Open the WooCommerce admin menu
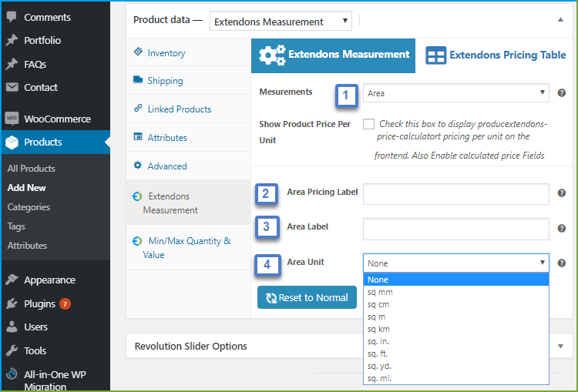Image resolution: width=578 pixels, height=392 pixels. tap(55, 119)
